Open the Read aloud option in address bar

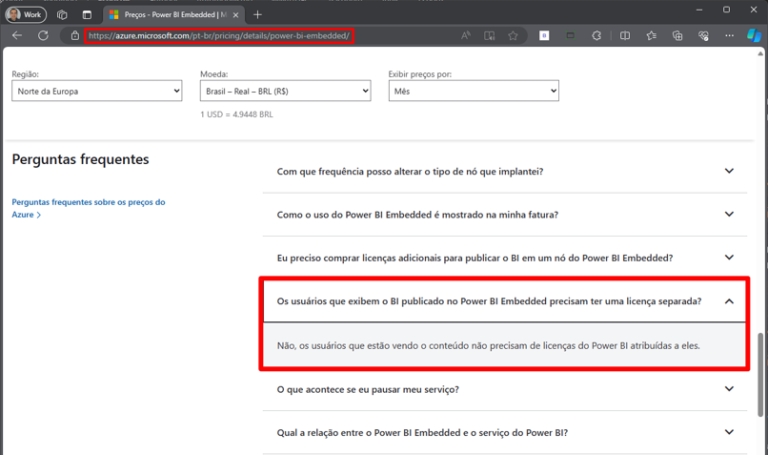[x=466, y=35]
